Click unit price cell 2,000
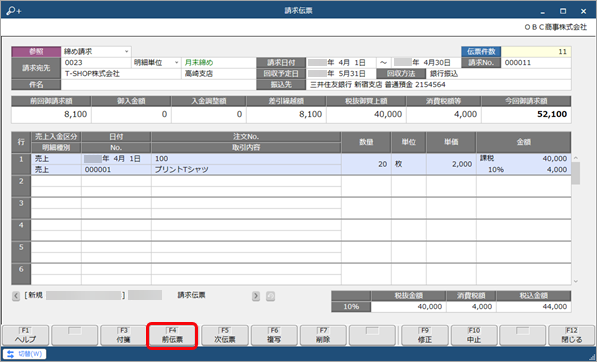The height and width of the screenshot is (362, 597). click(451, 164)
